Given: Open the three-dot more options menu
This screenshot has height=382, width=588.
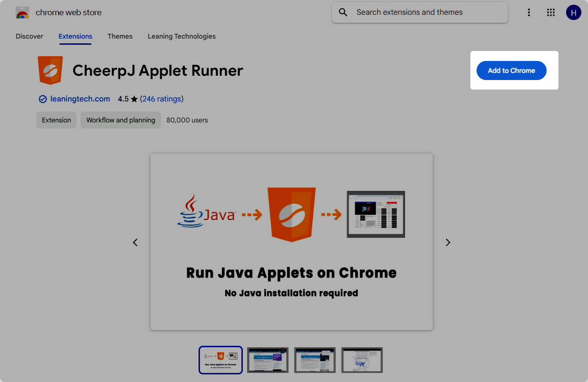Looking at the screenshot, I should pyautogui.click(x=528, y=13).
